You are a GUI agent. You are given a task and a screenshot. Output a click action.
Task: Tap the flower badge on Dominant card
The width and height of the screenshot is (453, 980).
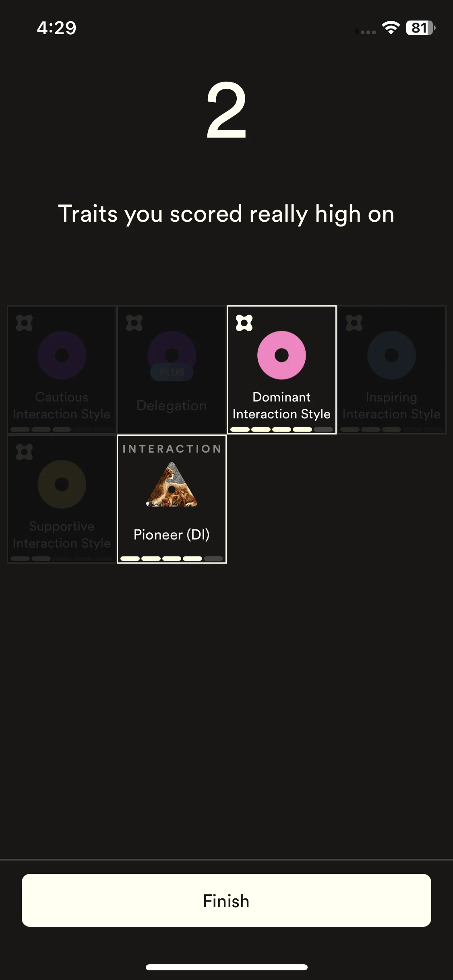pos(244,323)
